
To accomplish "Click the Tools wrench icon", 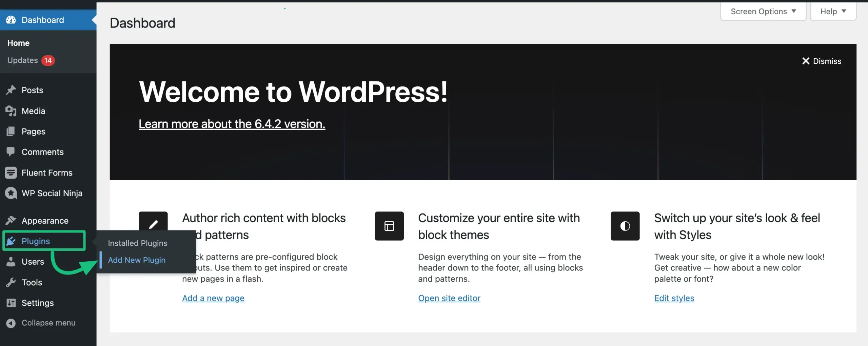I will (11, 282).
